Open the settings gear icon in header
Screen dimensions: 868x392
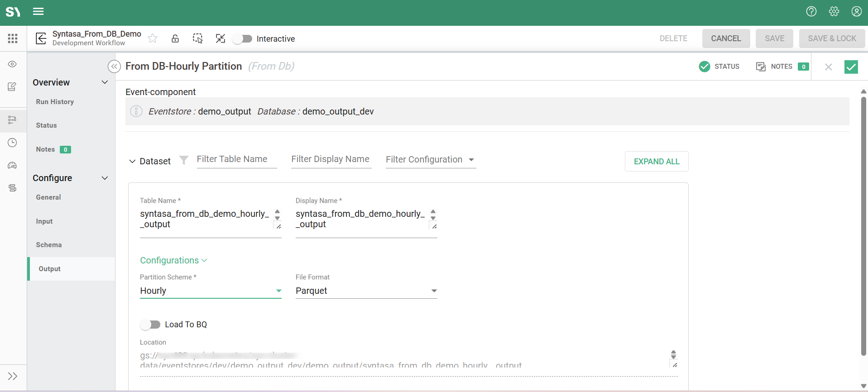coord(834,11)
